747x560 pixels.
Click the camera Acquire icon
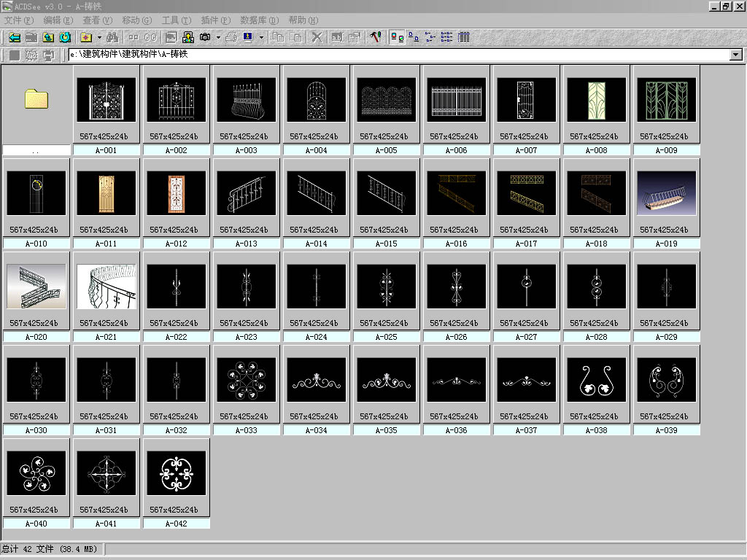[x=205, y=36]
